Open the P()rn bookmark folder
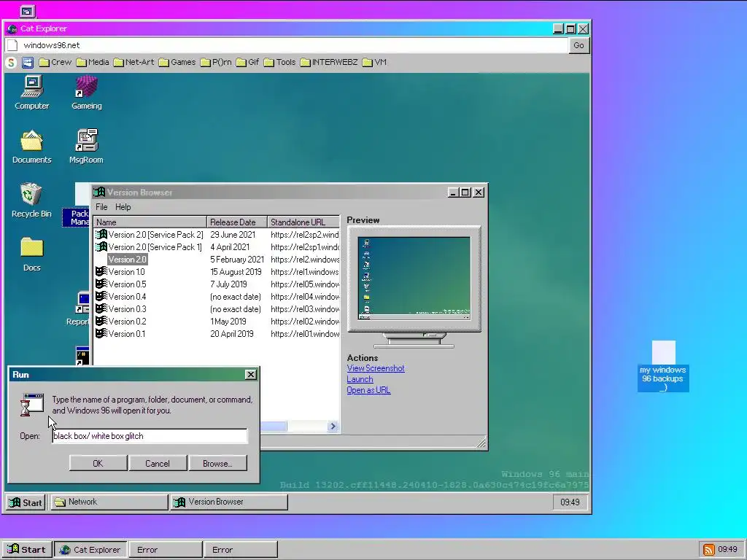This screenshot has height=560, width=747. click(216, 63)
